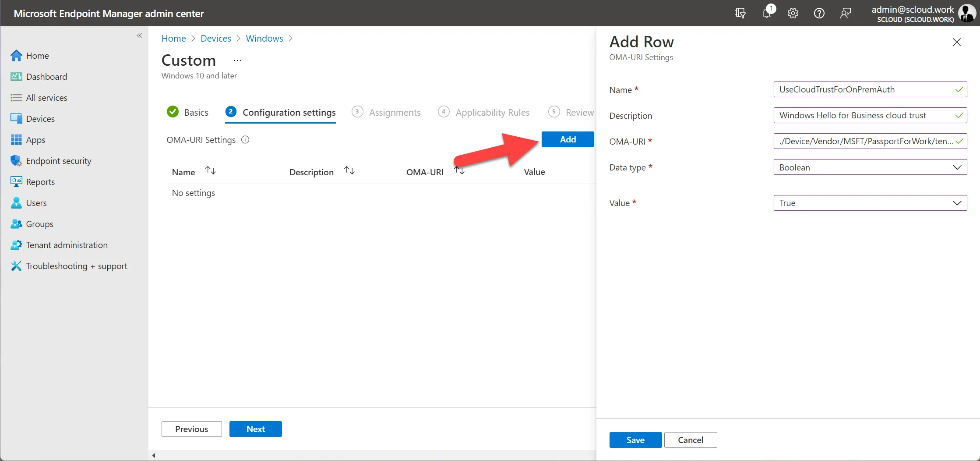Open the directory and subscription filter icon
Viewport: 980px width, 461px height.
tap(740, 13)
